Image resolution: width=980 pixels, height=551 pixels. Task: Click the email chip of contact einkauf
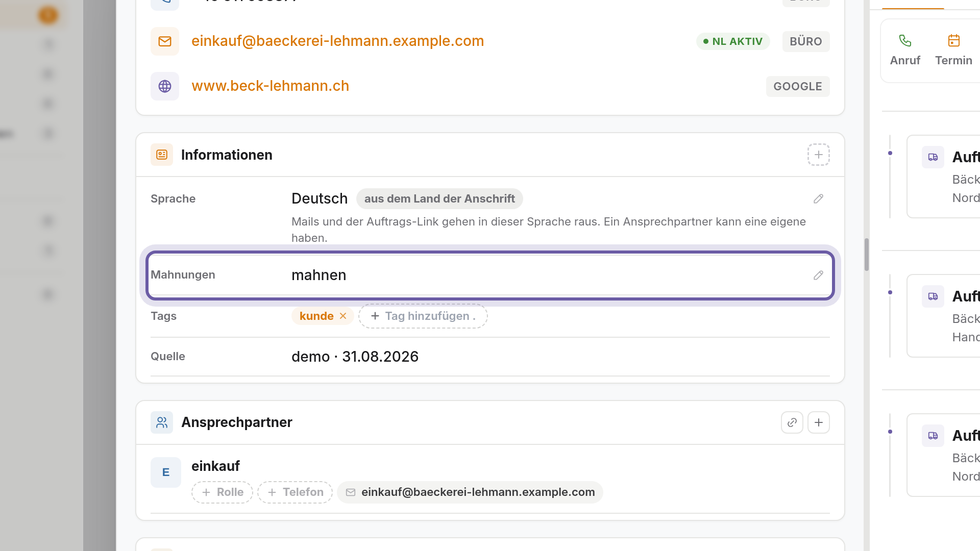tap(470, 492)
